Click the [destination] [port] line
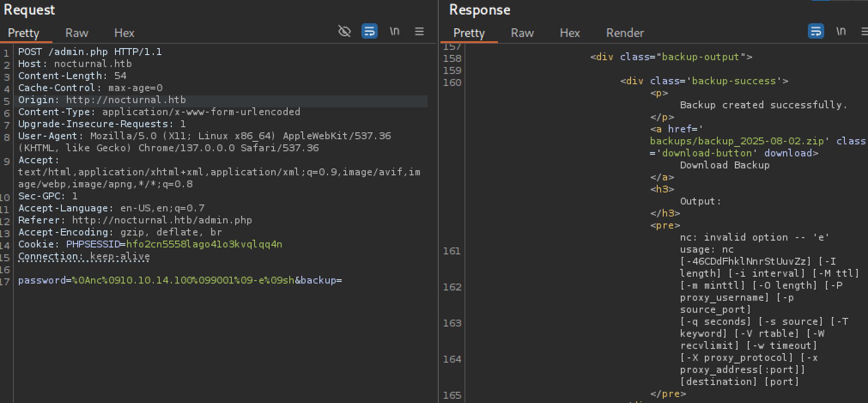This screenshot has height=403, width=868. 740,382
